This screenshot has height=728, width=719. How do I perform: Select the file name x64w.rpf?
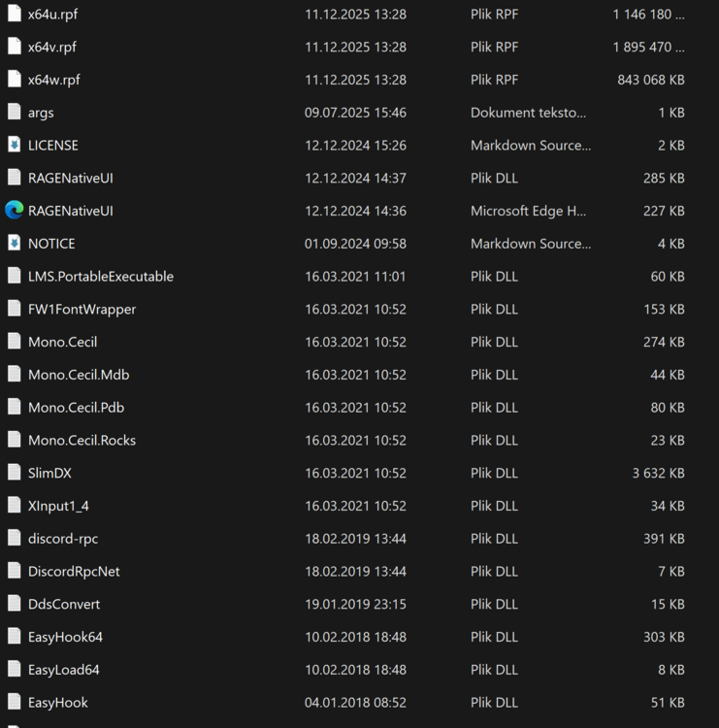click(53, 80)
